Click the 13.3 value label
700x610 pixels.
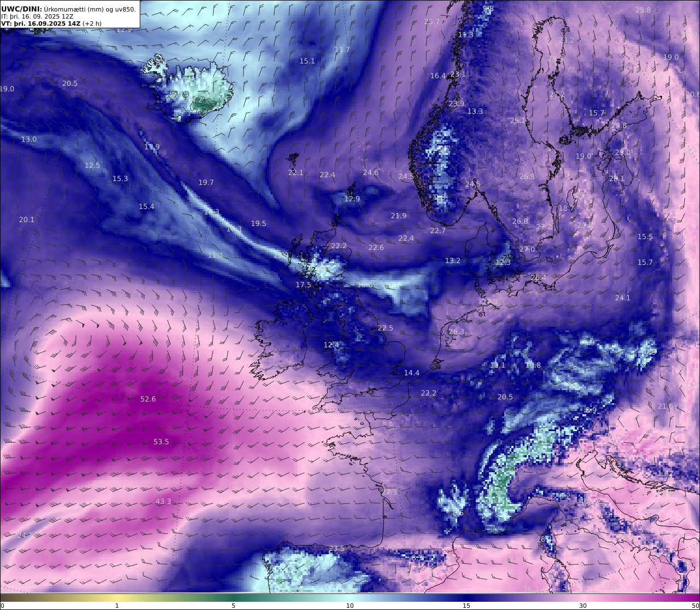point(475,112)
